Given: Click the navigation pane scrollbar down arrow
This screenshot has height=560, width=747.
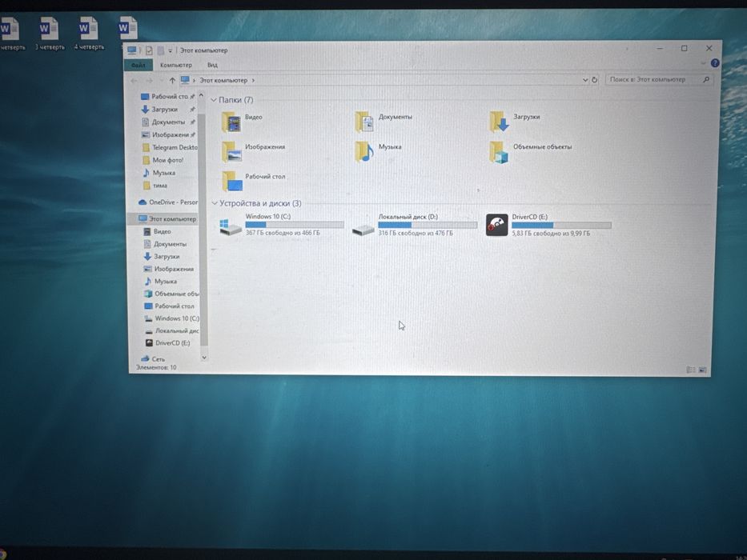Looking at the screenshot, I should coord(204,358).
